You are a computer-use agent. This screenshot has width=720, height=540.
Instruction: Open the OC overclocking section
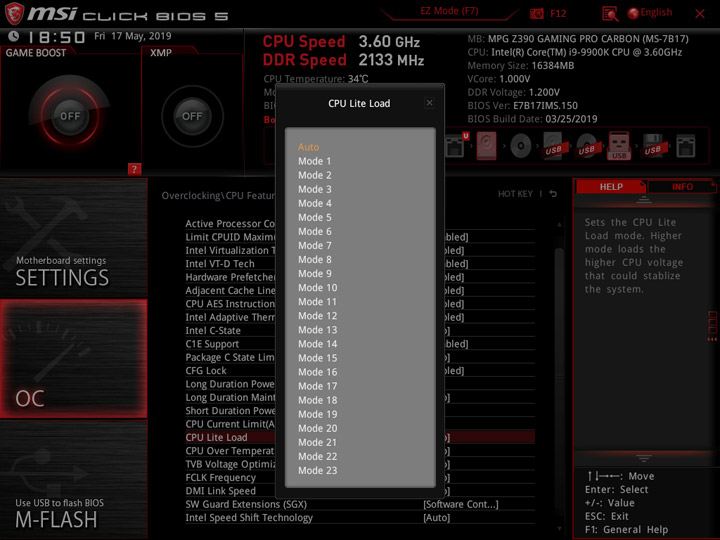(73, 359)
